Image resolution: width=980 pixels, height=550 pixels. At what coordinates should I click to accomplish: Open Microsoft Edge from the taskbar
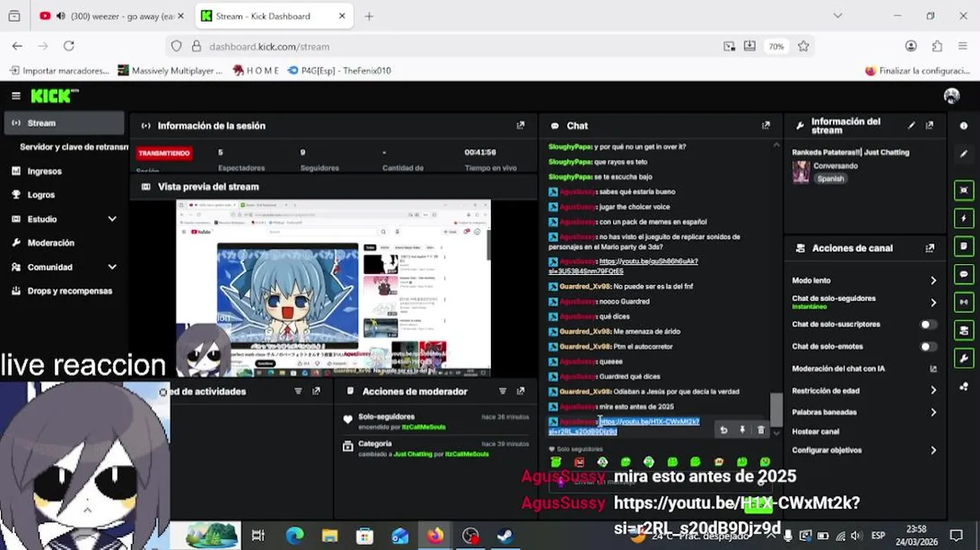click(x=295, y=536)
